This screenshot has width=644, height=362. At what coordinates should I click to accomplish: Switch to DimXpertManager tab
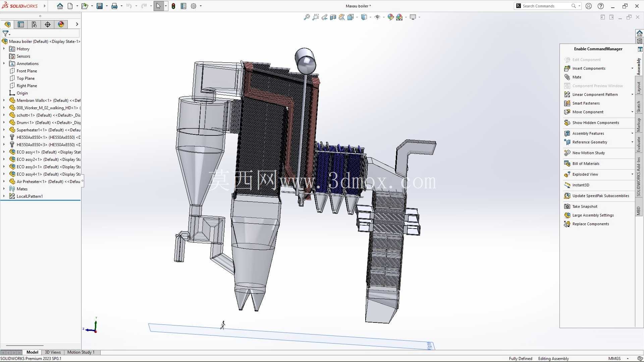[x=48, y=24]
